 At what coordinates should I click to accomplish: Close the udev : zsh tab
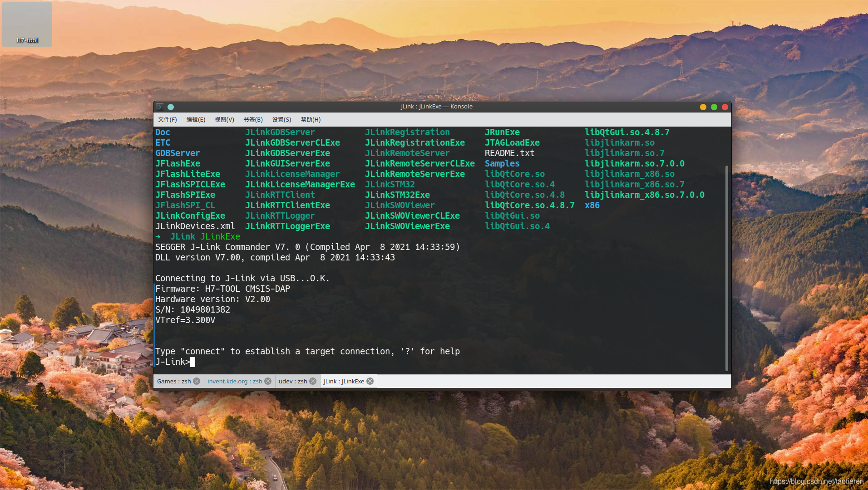coord(313,381)
